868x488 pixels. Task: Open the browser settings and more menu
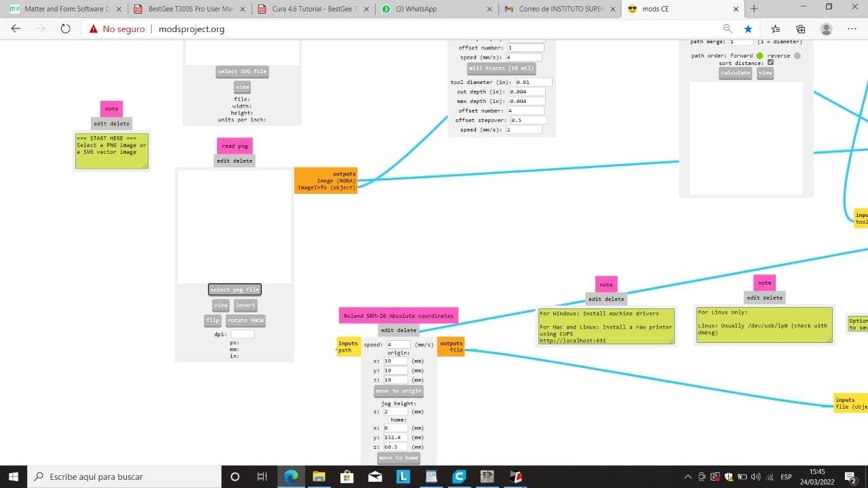point(852,29)
